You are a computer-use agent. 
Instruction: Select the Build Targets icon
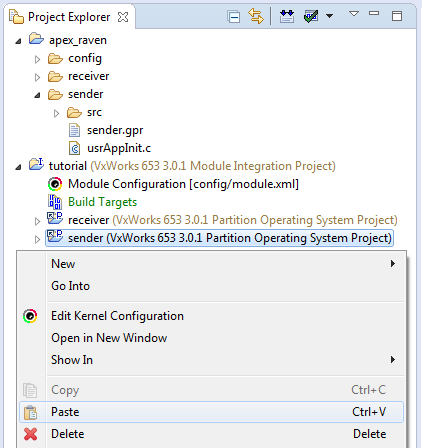tap(55, 202)
